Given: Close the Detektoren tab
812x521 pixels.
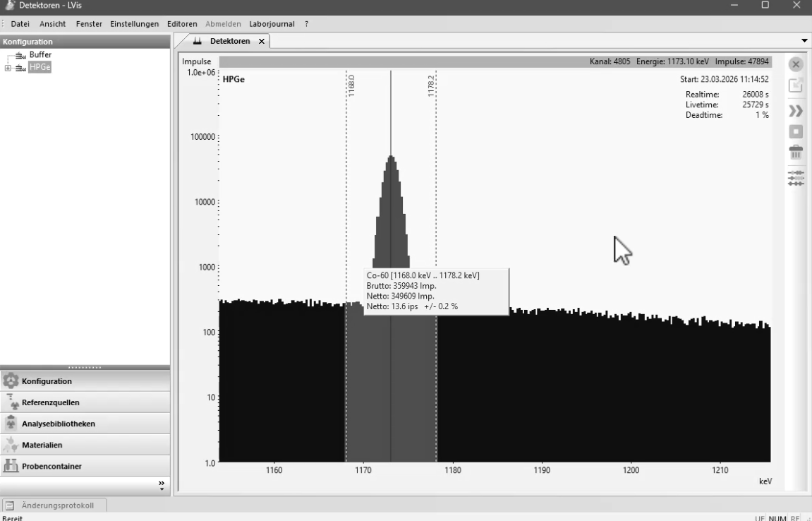Looking at the screenshot, I should coord(262,42).
